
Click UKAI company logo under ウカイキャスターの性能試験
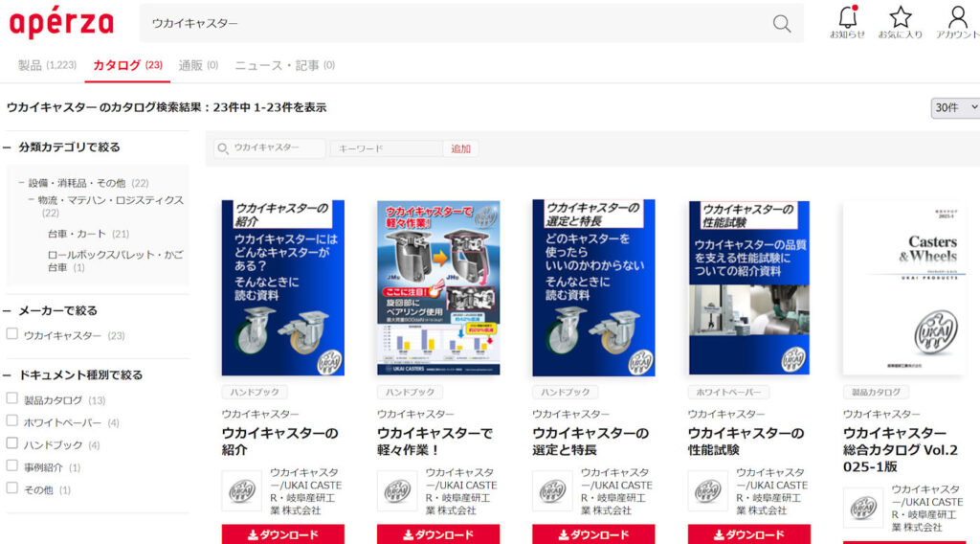pos(707,491)
